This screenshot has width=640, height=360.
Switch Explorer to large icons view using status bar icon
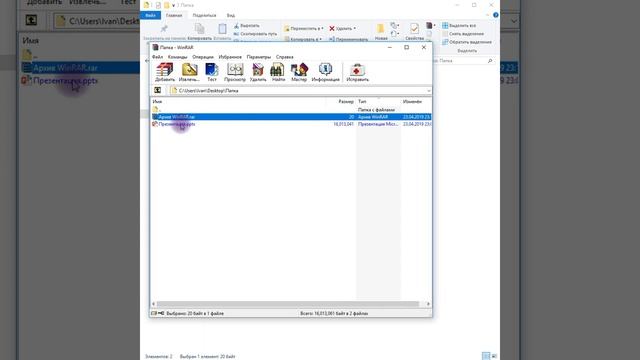(x=494, y=356)
